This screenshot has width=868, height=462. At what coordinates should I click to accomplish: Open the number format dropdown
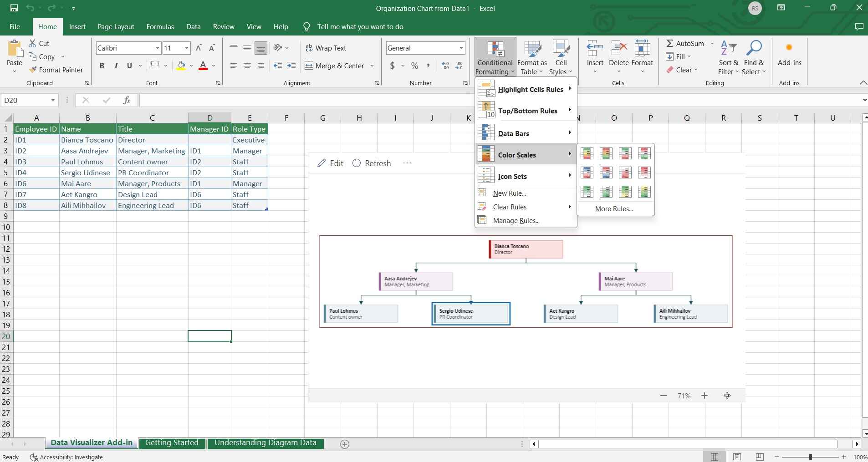click(x=461, y=48)
